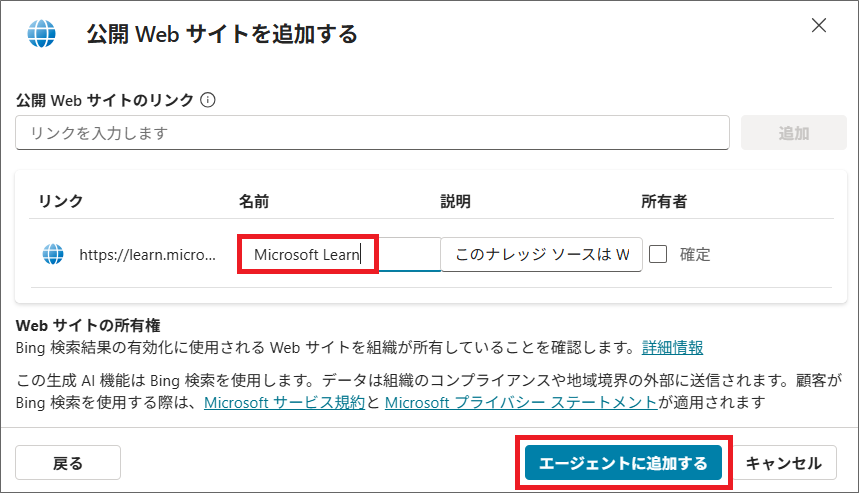Click the 説明 column header
Screen dimensions: 859x493
(x=455, y=201)
